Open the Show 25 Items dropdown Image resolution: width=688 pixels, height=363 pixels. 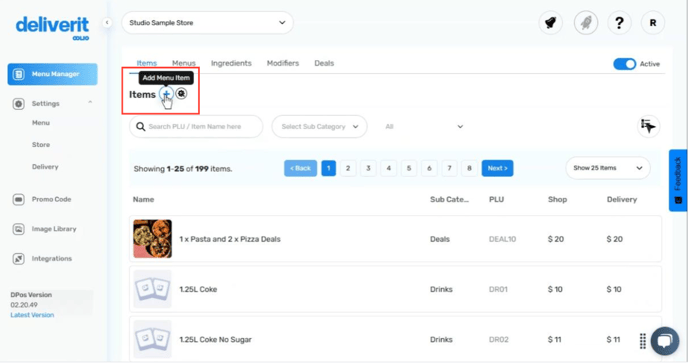[608, 168]
